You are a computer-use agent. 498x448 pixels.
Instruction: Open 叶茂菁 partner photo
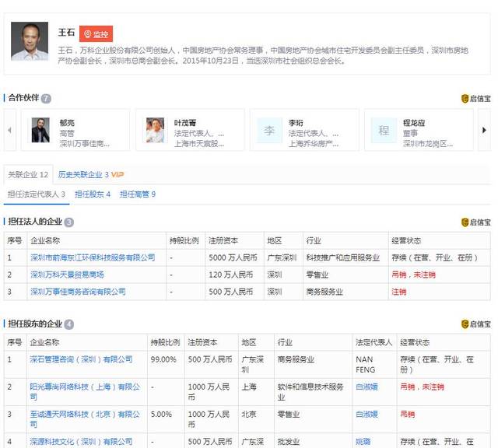pyautogui.click(x=155, y=130)
